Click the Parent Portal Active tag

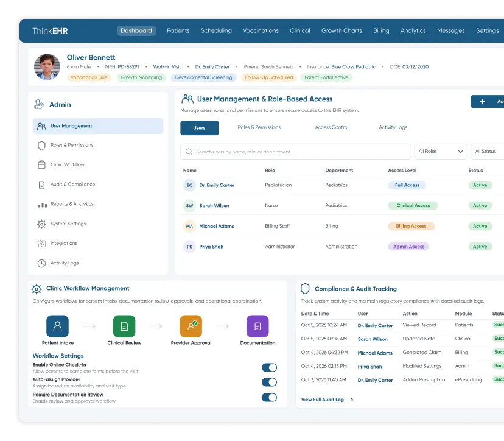(326, 77)
